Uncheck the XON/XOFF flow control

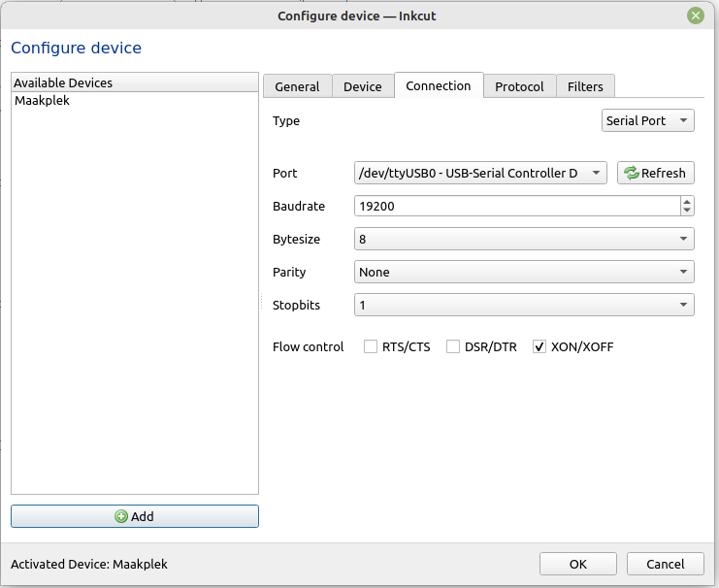(x=539, y=346)
